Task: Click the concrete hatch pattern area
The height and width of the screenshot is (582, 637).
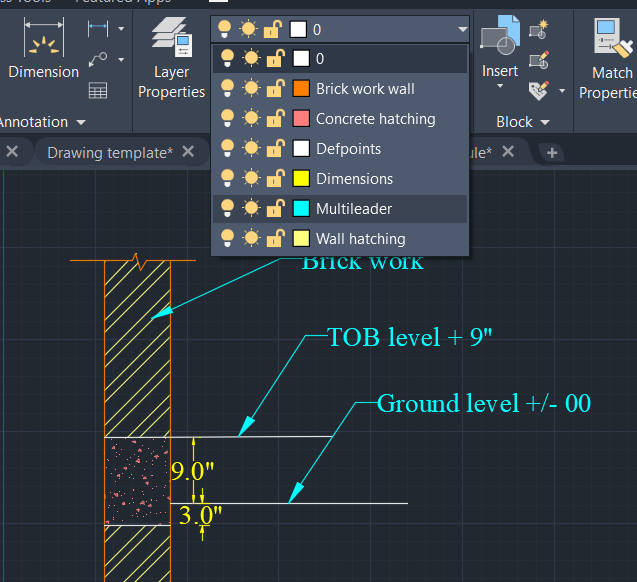Action: click(x=137, y=481)
